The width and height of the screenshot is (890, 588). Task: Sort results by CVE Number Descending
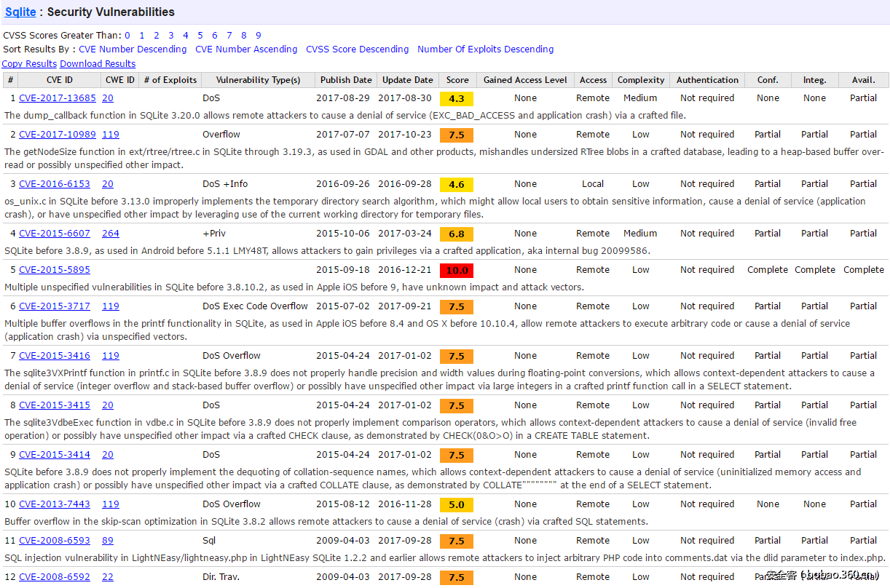click(x=133, y=49)
